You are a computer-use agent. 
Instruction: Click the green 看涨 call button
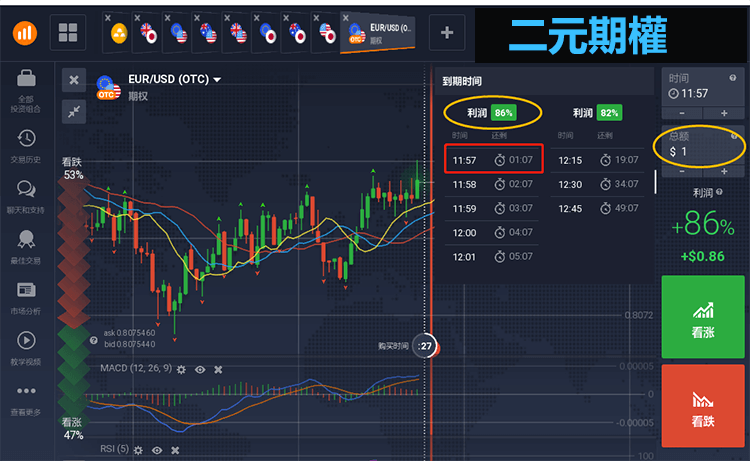(703, 318)
